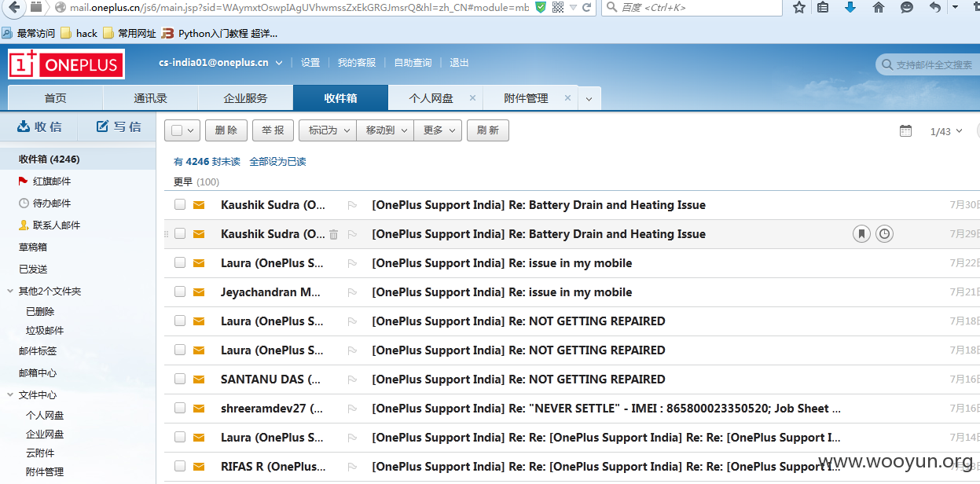Check the Jeyachandran M... email checkbox
The image size is (980, 484).
pyautogui.click(x=180, y=291)
